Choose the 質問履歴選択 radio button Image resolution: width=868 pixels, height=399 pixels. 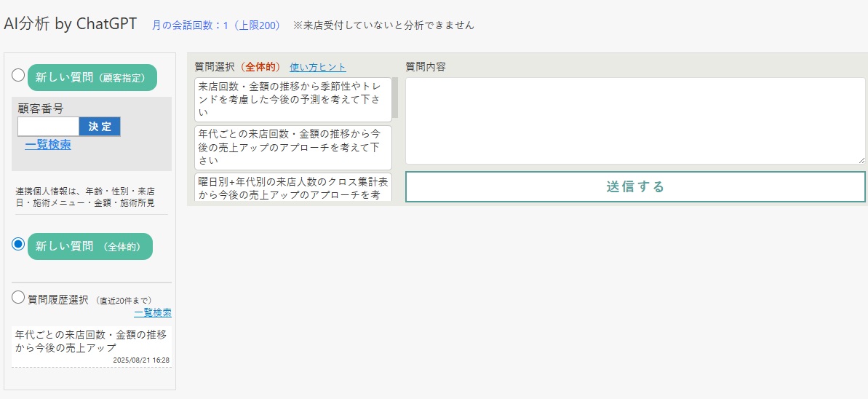(x=18, y=297)
